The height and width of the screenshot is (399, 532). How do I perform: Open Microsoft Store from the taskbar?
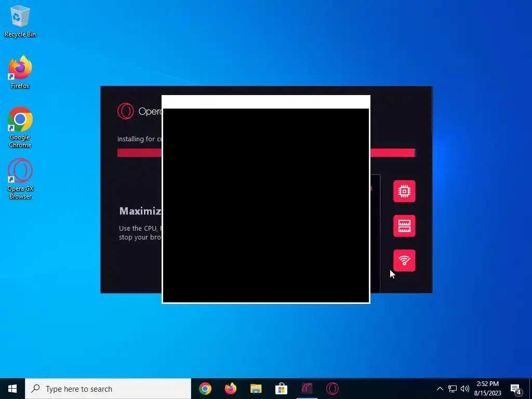281,389
